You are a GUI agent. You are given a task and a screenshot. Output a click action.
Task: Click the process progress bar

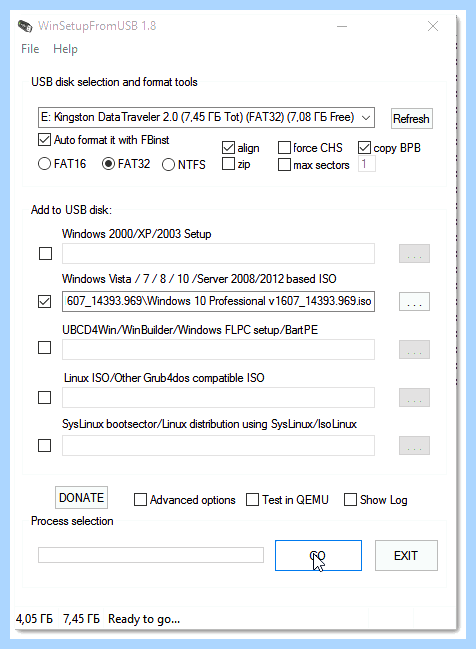(x=151, y=555)
